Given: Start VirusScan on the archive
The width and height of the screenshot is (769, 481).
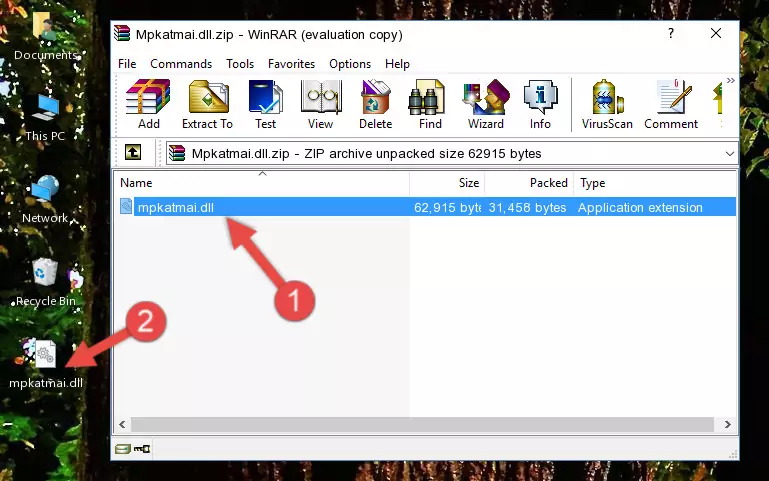Looking at the screenshot, I should [x=607, y=104].
